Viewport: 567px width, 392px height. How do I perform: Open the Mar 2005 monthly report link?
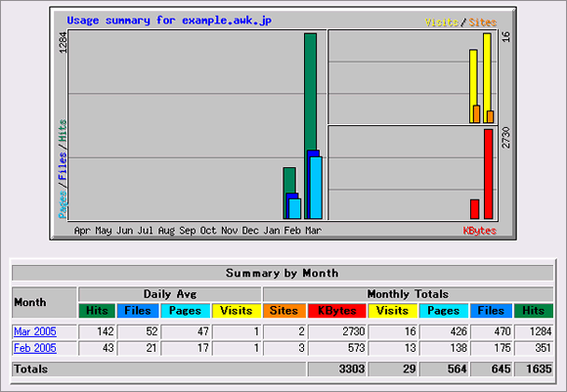pyautogui.click(x=35, y=331)
